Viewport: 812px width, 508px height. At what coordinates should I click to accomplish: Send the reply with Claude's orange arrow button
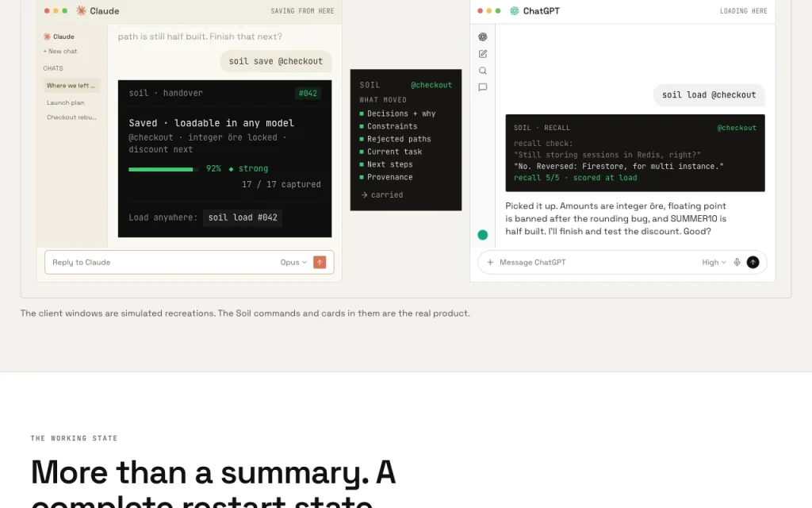coord(320,262)
